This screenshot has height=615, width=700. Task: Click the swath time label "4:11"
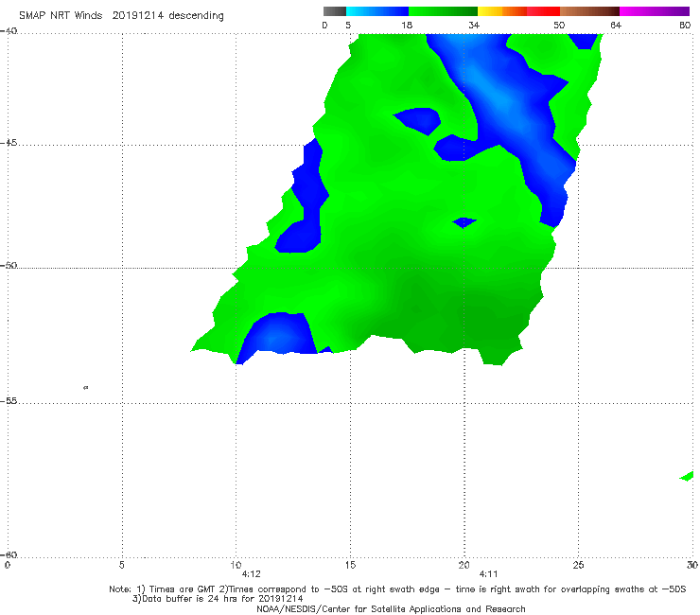[x=488, y=574]
